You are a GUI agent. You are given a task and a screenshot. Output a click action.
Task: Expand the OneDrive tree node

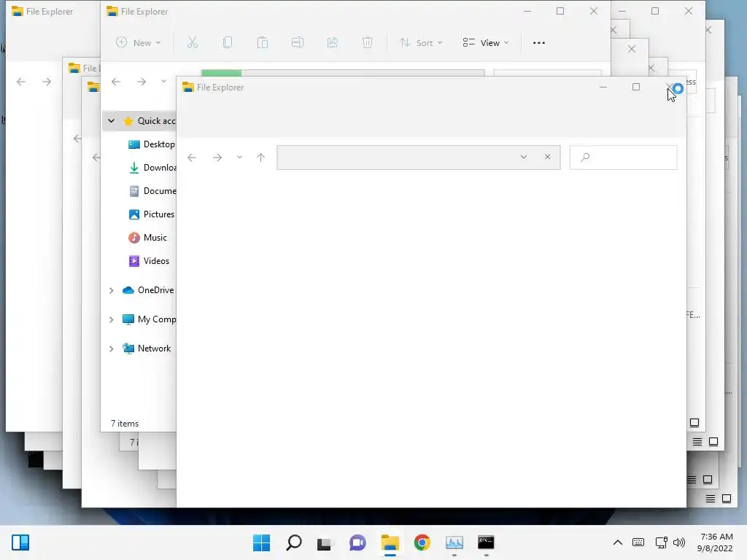[111, 290]
